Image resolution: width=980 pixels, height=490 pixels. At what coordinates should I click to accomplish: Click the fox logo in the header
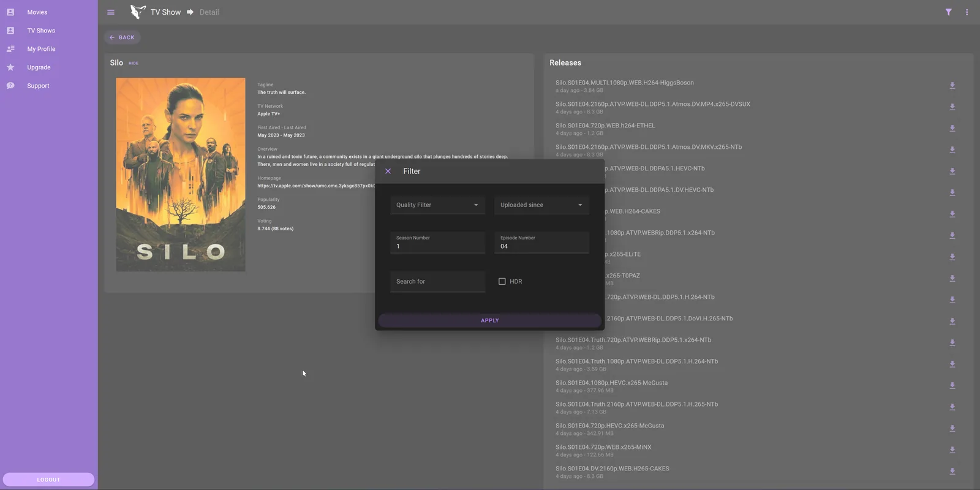point(138,12)
